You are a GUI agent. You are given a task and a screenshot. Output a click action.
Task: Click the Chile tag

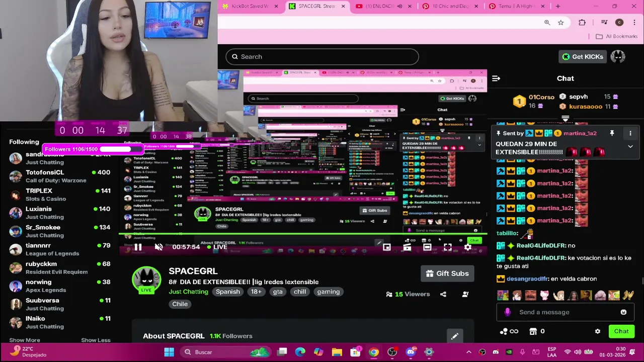coord(180,304)
